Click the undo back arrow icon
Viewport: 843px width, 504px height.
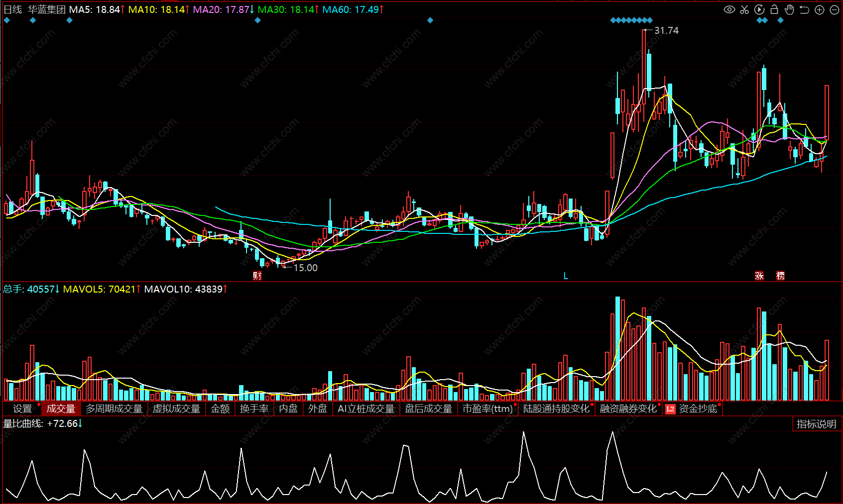point(804,9)
